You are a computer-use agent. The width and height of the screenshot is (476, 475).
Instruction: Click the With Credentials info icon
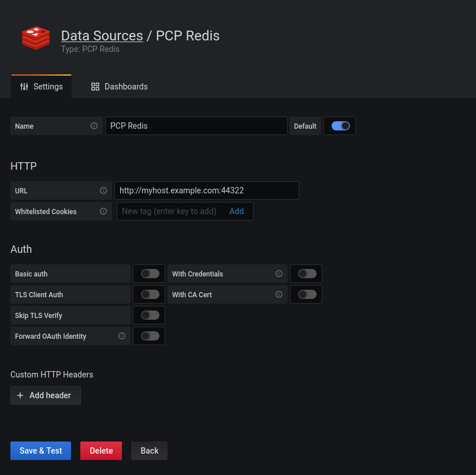pos(279,274)
